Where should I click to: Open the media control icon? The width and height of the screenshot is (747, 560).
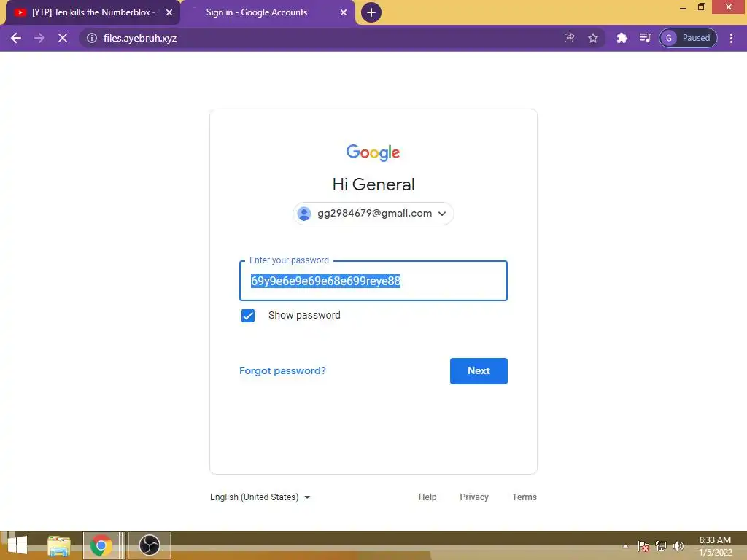click(x=645, y=38)
